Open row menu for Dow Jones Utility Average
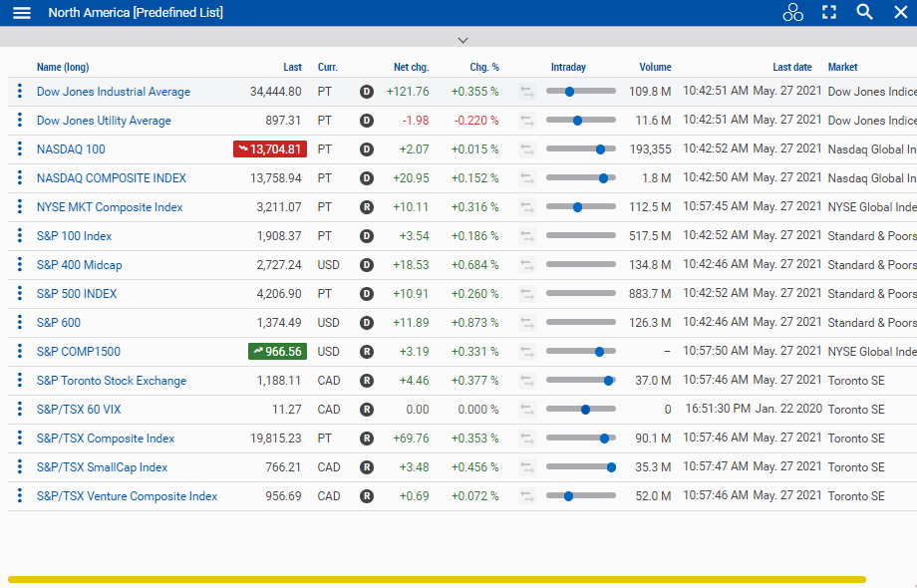917x588 pixels. tap(20, 120)
